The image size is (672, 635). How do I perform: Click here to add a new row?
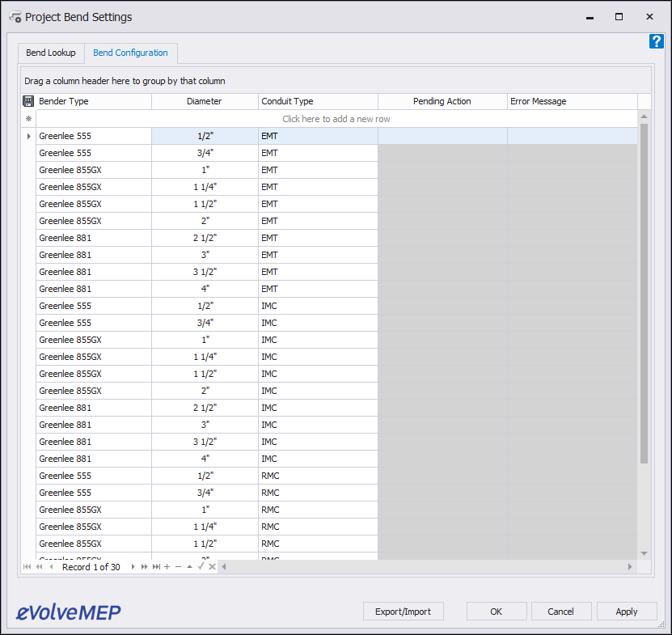click(336, 119)
